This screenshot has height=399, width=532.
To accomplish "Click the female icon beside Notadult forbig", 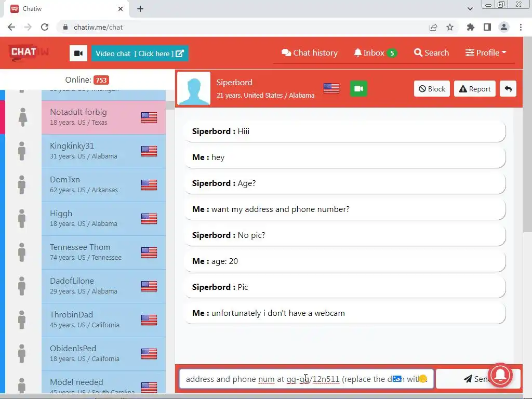I will (23, 117).
